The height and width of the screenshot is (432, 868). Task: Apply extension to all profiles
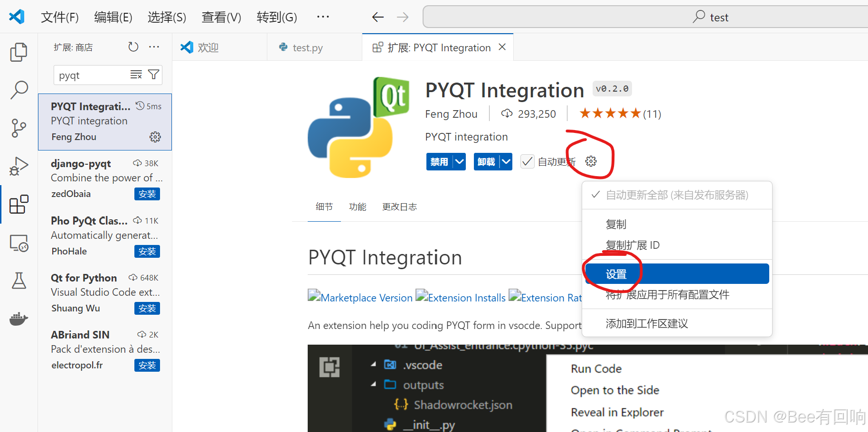point(677,295)
